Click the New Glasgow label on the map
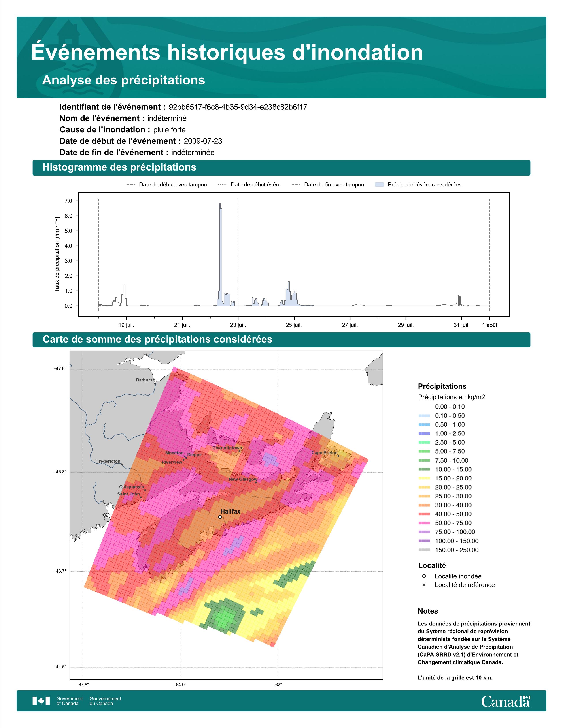 [x=243, y=479]
